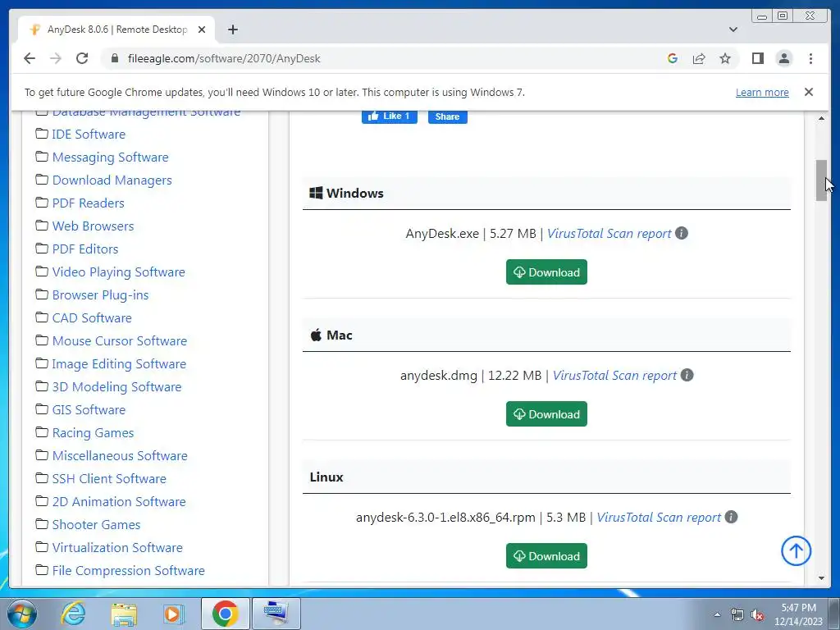Click info icon beside anydesk.dmg scan report
840x630 pixels.
(687, 375)
